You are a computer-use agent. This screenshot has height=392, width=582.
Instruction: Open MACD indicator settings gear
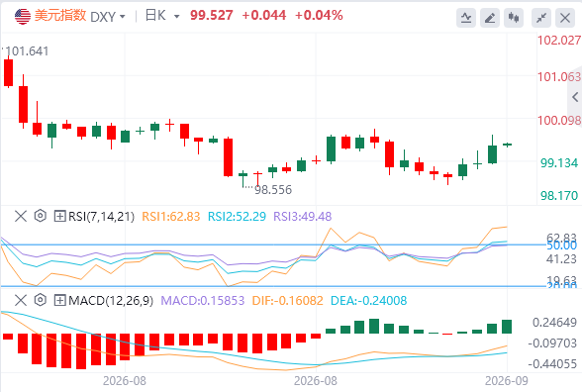(x=40, y=300)
